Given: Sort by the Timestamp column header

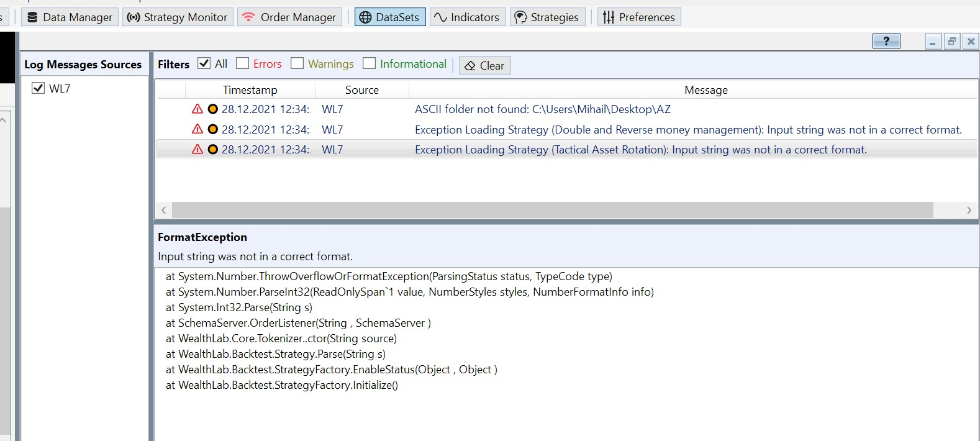Looking at the screenshot, I should (x=250, y=90).
